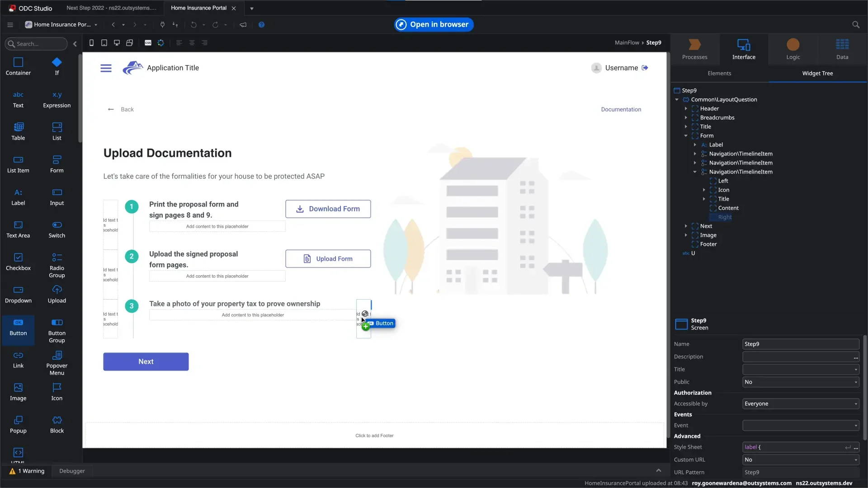The image size is (868, 488).
Task: Open the Public property dropdown
Action: (800, 382)
